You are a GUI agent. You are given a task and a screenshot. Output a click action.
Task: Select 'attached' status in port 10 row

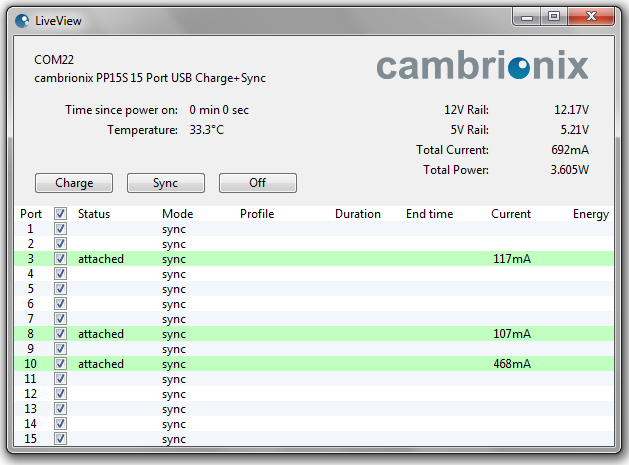[101, 364]
